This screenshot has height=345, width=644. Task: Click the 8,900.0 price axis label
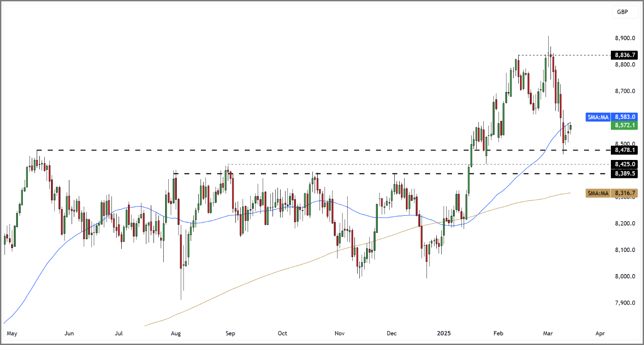pyautogui.click(x=625, y=38)
